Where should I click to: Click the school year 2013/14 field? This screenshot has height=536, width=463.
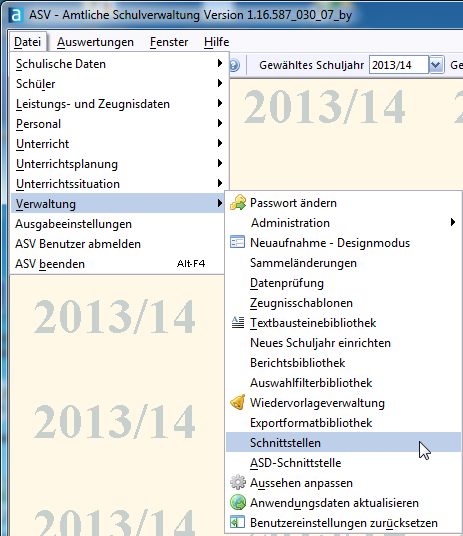[x=399, y=65]
